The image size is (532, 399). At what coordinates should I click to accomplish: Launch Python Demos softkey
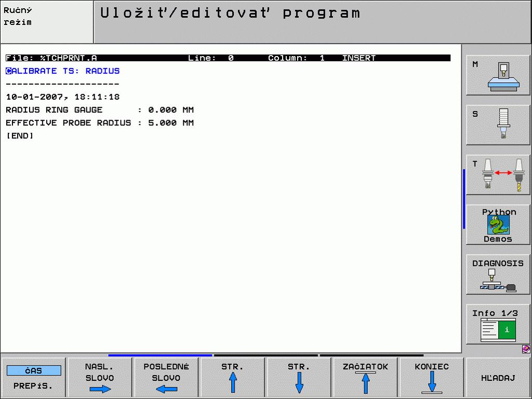pyautogui.click(x=498, y=225)
